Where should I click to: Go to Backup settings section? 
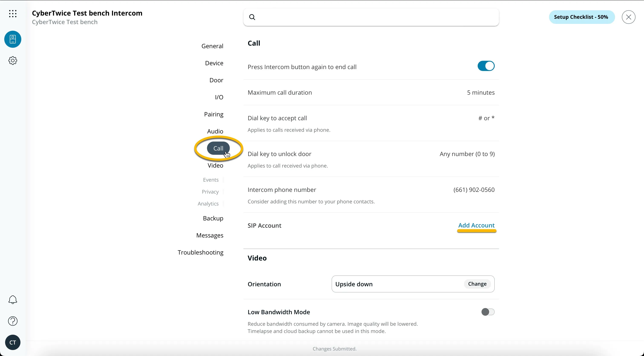coord(213,219)
